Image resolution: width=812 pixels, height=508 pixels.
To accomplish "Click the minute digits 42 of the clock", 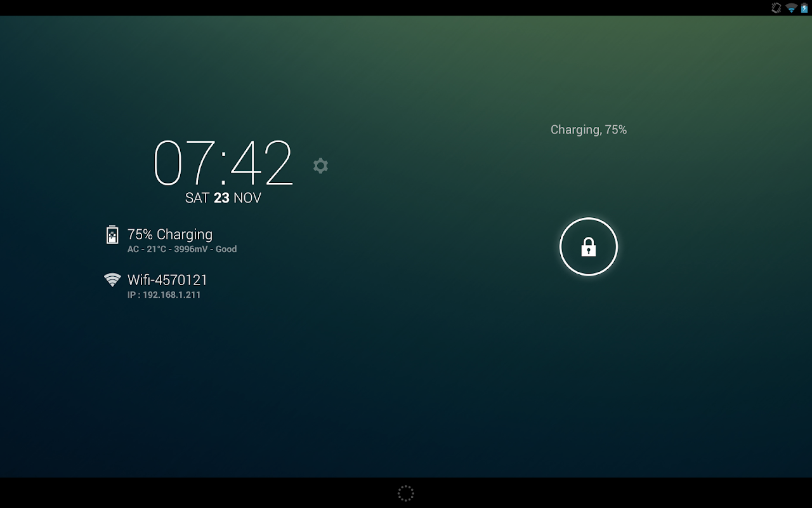I will pyautogui.click(x=261, y=163).
